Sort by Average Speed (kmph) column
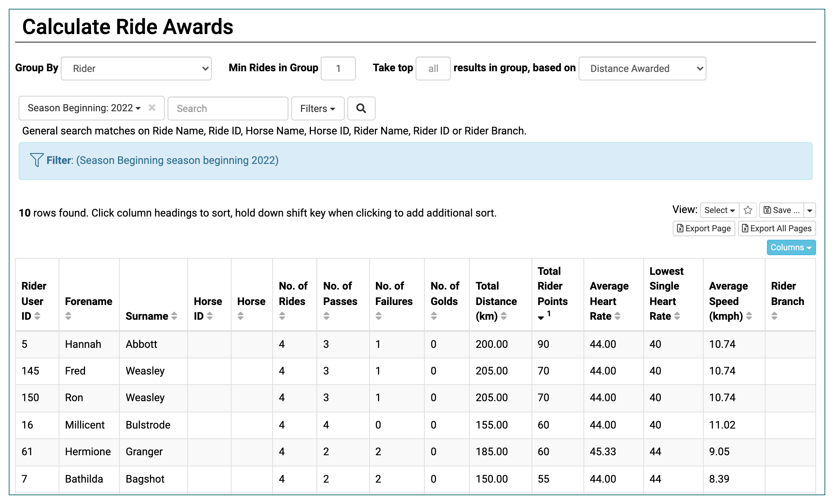 [x=749, y=316]
